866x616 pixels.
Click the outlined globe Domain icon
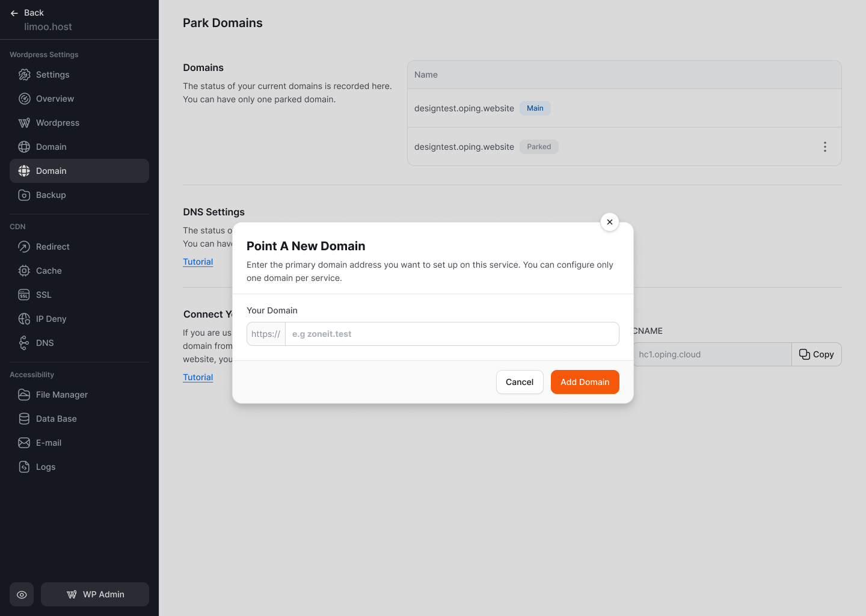[x=24, y=147]
